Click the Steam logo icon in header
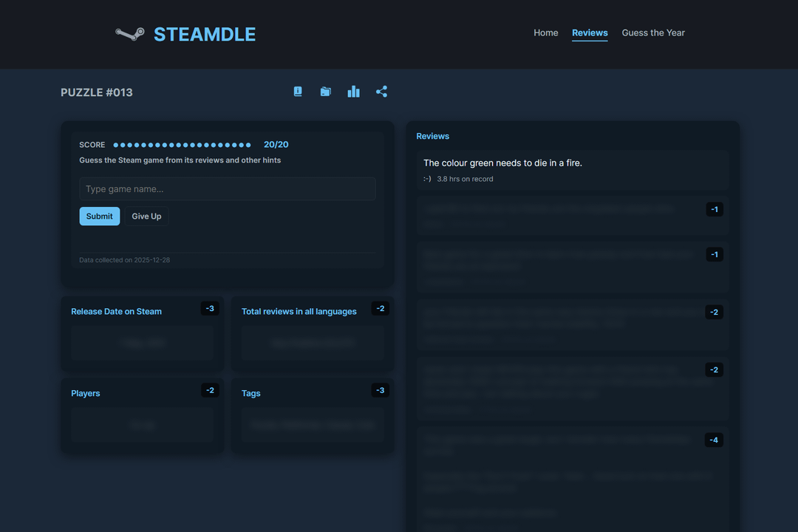The width and height of the screenshot is (798, 532). (x=129, y=34)
